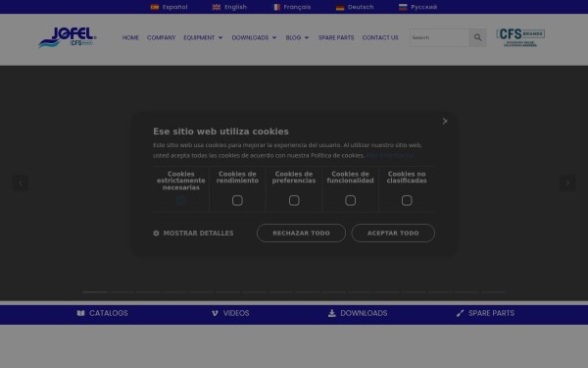Screen dimensions: 588x368
Task: Go to next slide arrow
Action: pyautogui.click(x=567, y=184)
